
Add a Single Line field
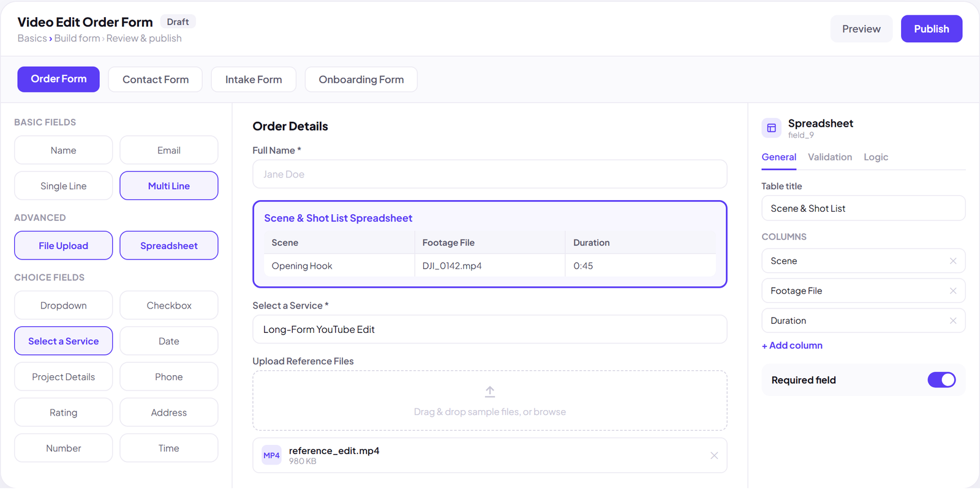pos(64,185)
